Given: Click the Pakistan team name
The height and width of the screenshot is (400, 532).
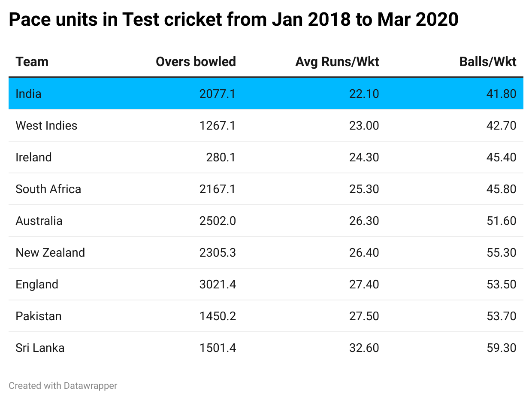Looking at the screenshot, I should pos(39,316).
